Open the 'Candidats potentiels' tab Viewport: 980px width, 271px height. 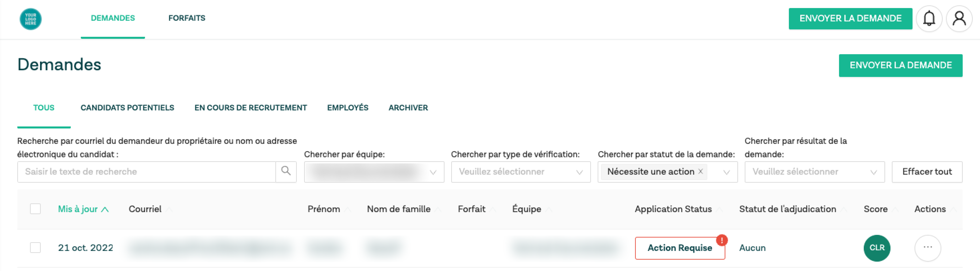click(x=127, y=108)
